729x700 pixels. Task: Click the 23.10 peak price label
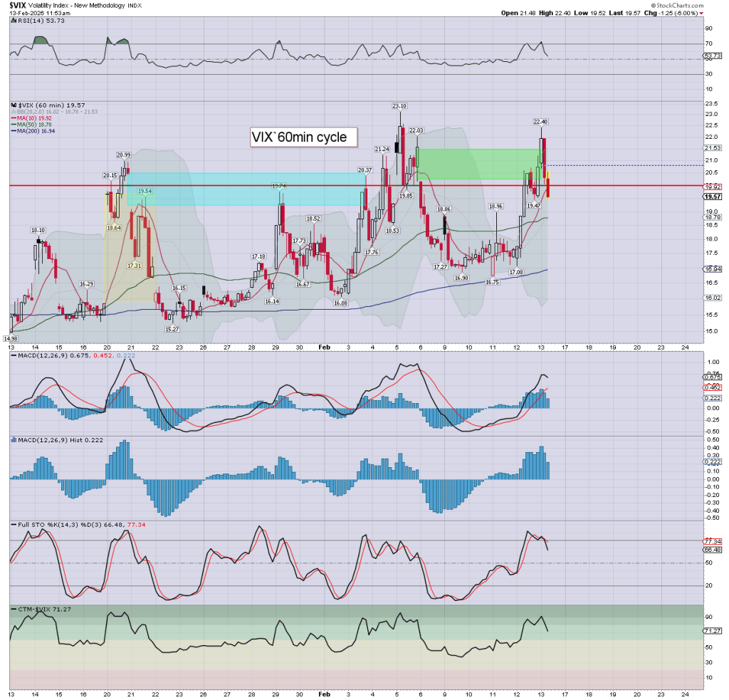point(399,105)
